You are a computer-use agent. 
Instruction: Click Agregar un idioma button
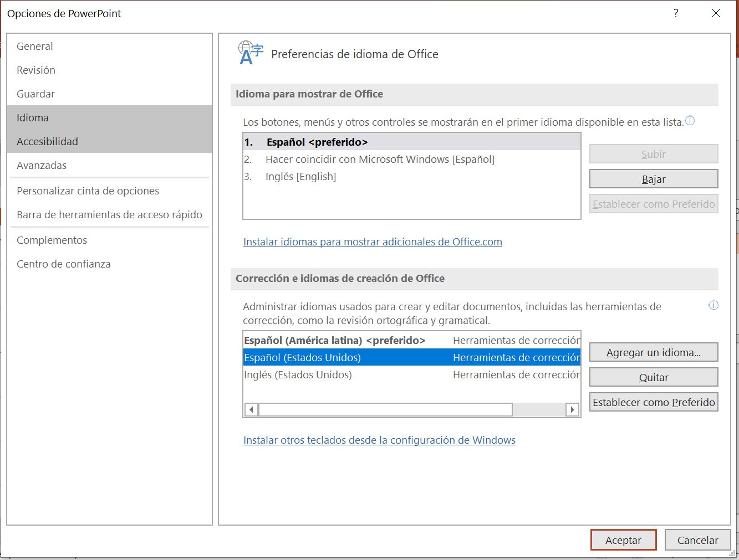pyautogui.click(x=654, y=352)
